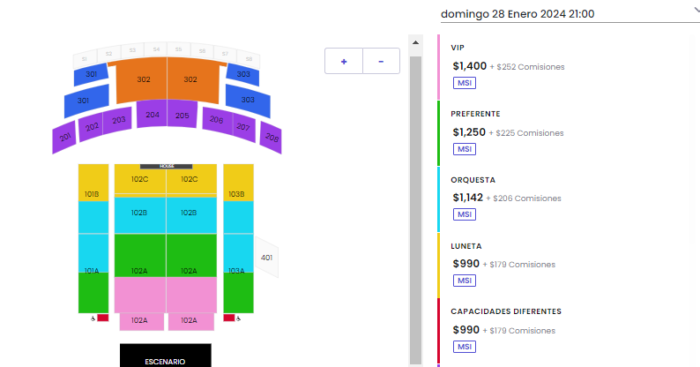The image size is (700, 367).
Task: Click the MSI badge under VIP
Action: coord(464,83)
